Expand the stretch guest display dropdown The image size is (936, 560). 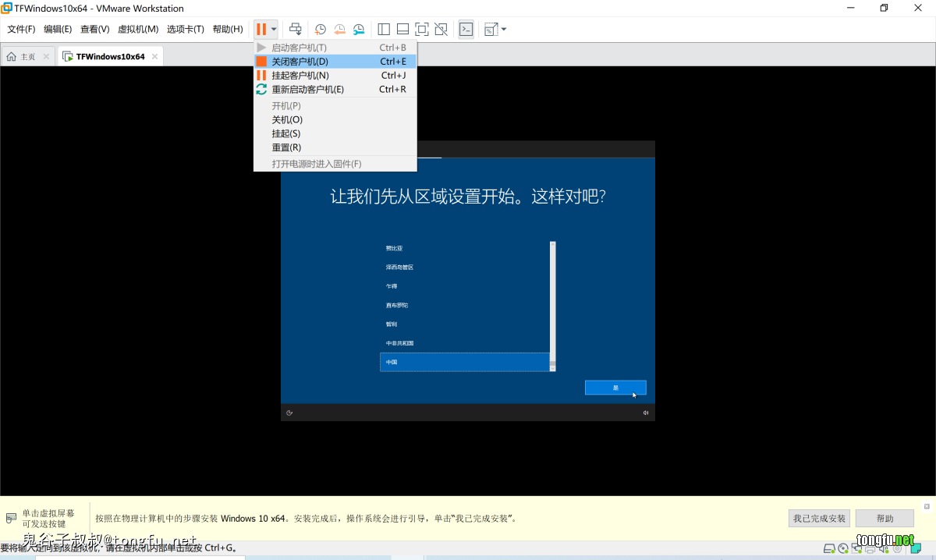click(503, 30)
